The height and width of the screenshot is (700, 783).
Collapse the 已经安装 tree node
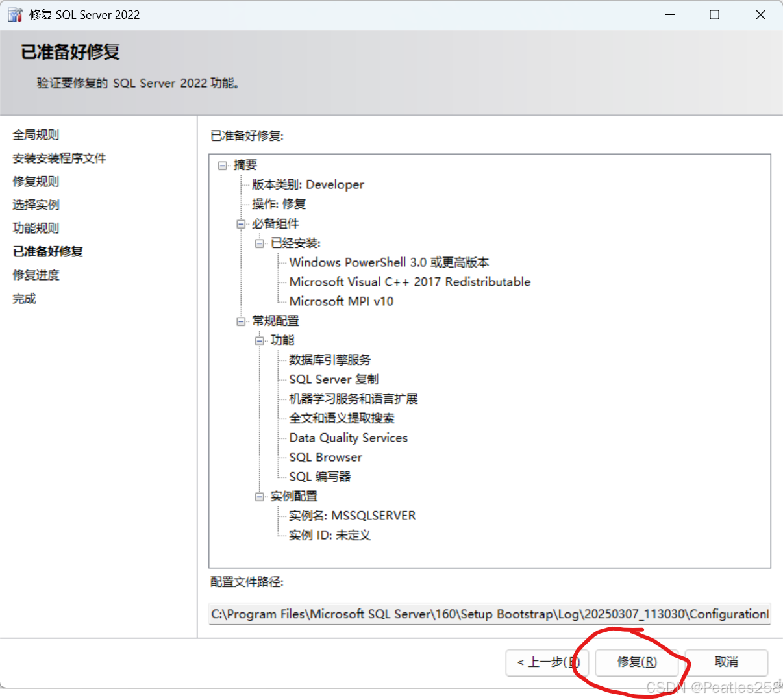[260, 244]
